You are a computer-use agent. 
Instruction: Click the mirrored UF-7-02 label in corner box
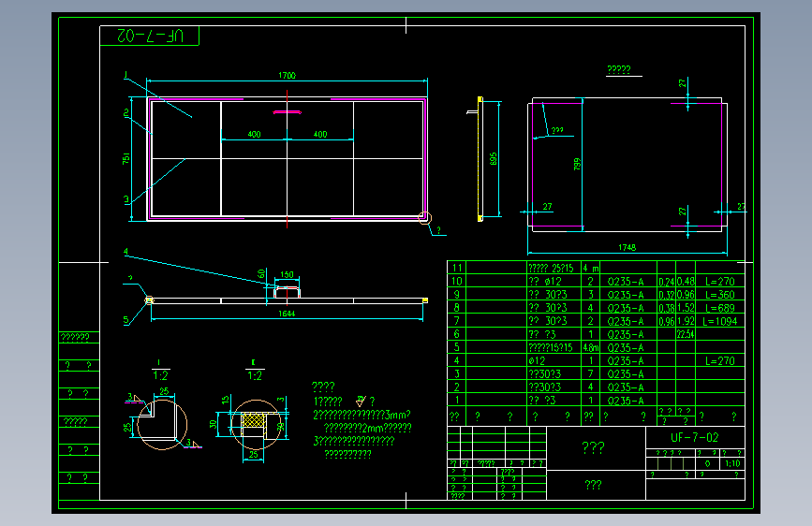click(150, 36)
